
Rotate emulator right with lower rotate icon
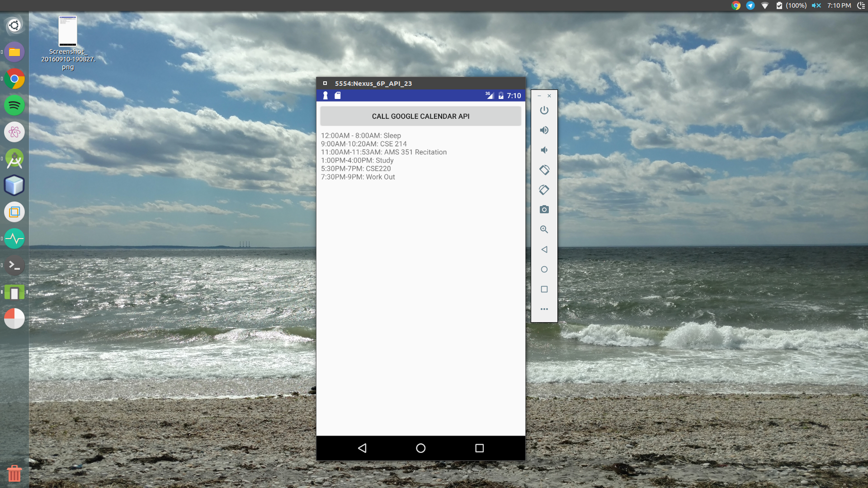pyautogui.click(x=544, y=190)
